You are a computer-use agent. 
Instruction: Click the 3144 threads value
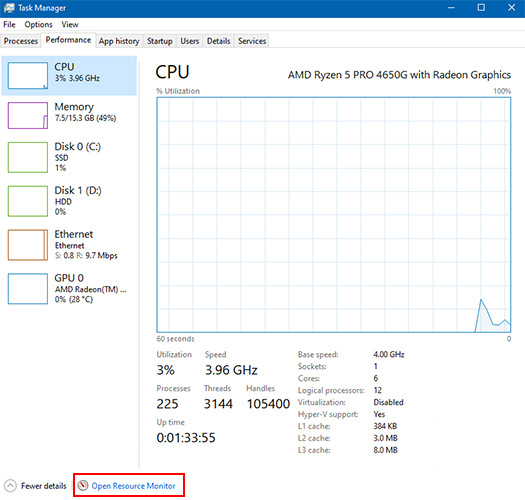tap(218, 404)
